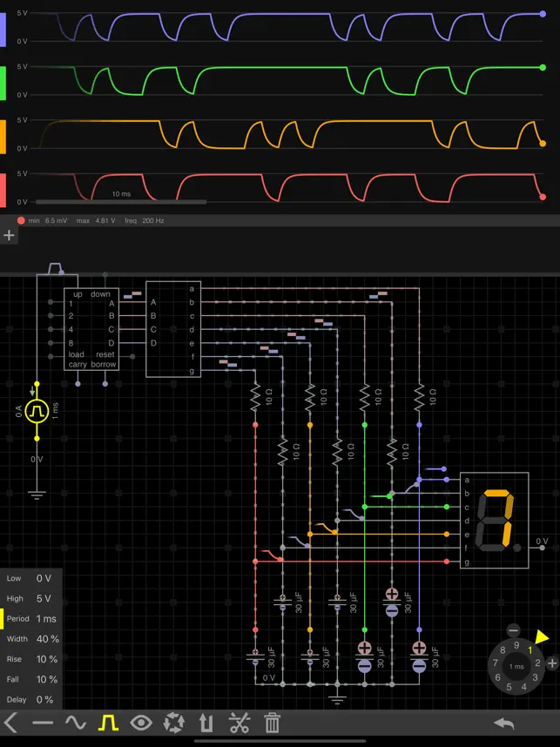Screen dimensions: 560x747
Task: Click the back chevron in bottom toolbar
Action: (11, 723)
